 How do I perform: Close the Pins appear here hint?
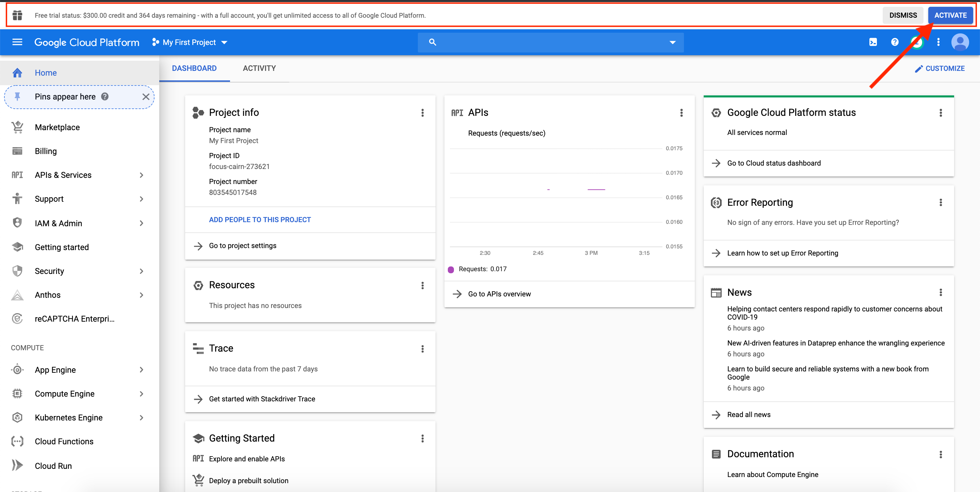point(146,97)
